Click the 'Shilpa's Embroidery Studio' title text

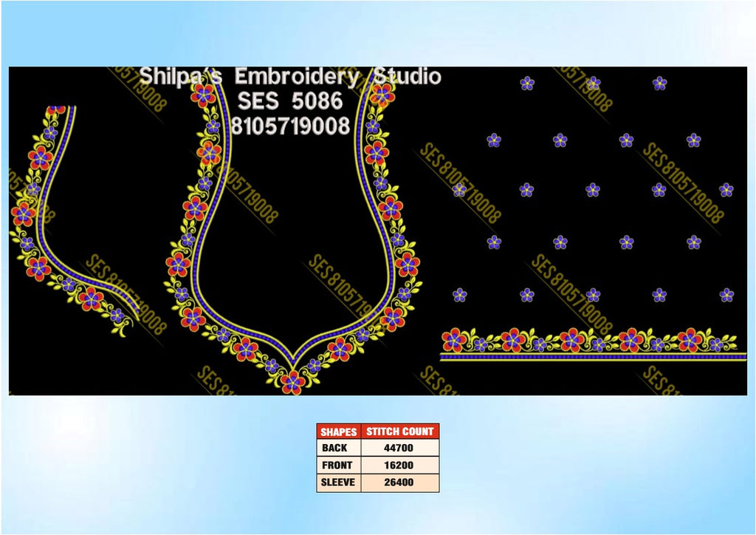290,77
